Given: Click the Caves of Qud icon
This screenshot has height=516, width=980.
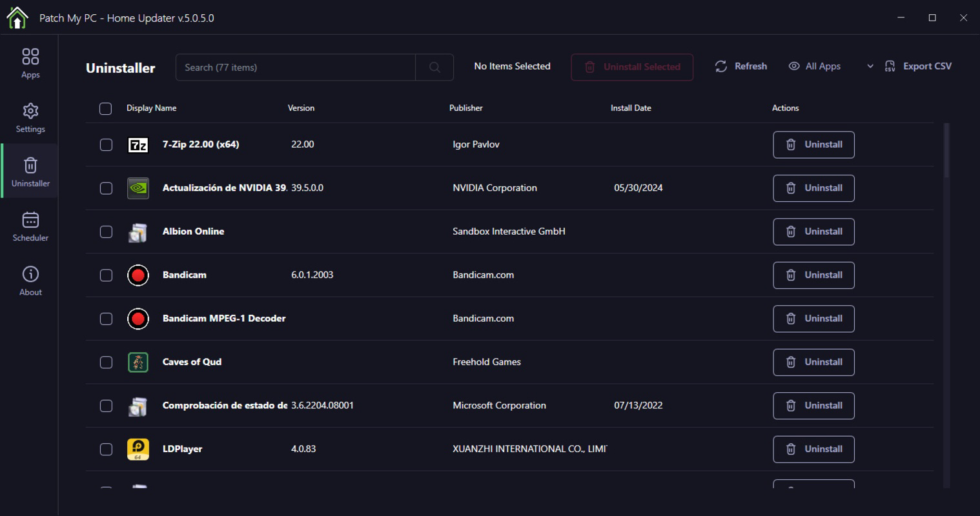Looking at the screenshot, I should (x=138, y=362).
